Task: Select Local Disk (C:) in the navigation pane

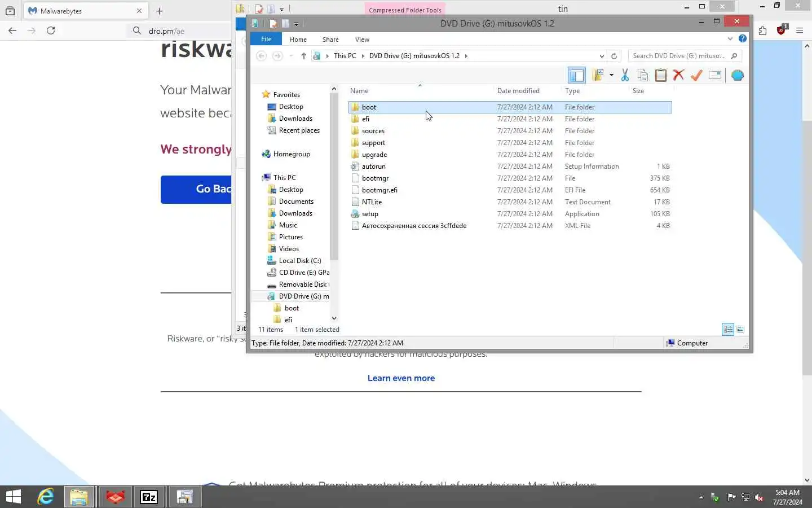Action: point(299,261)
